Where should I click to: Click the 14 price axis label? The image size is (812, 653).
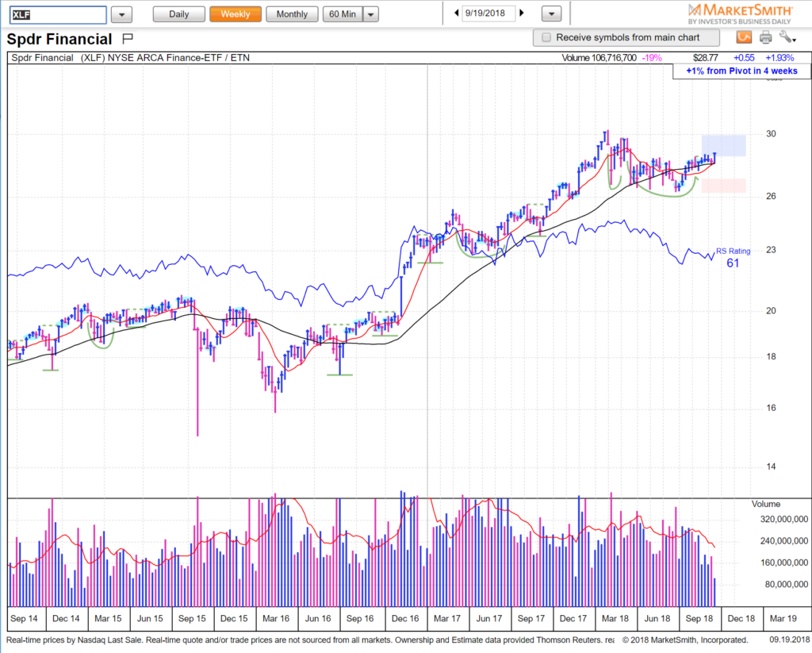tap(771, 467)
